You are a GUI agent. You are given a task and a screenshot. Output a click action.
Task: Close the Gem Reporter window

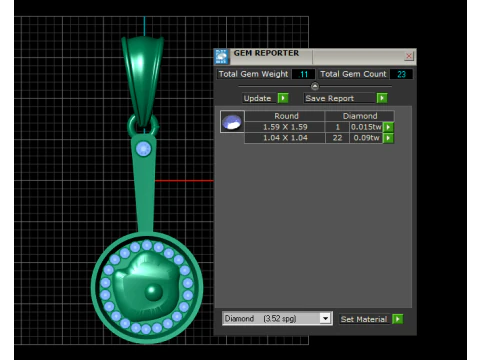point(409,56)
